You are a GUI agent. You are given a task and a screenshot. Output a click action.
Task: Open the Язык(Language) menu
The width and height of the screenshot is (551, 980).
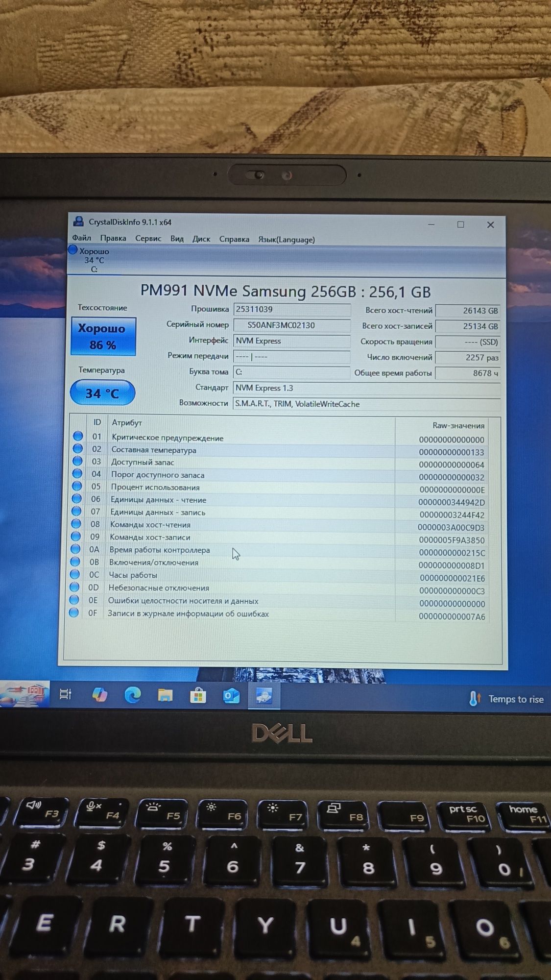click(x=287, y=240)
